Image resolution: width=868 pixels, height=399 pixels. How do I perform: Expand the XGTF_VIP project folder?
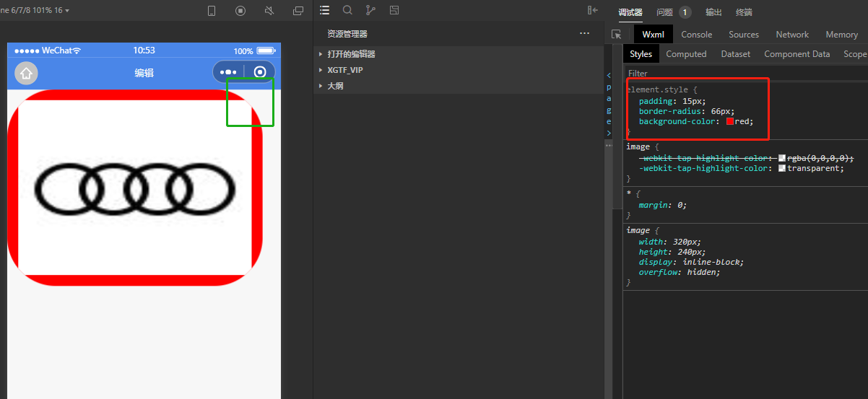pyautogui.click(x=458, y=70)
